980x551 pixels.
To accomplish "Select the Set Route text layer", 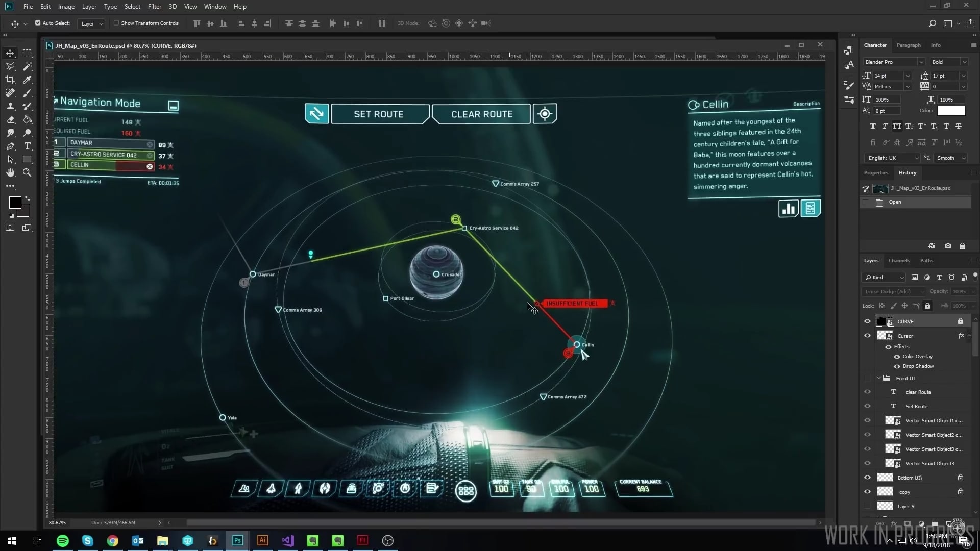I will pyautogui.click(x=916, y=407).
